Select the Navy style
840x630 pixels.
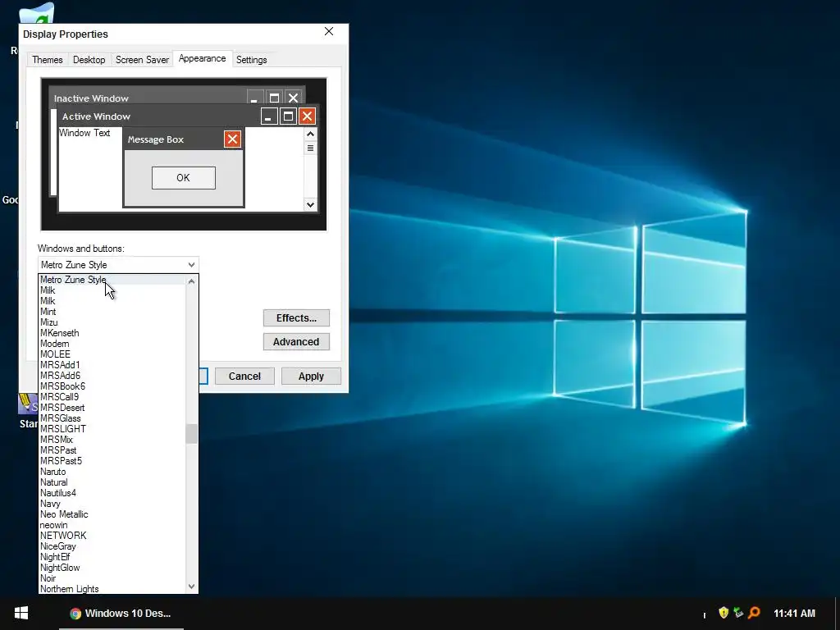(112, 504)
